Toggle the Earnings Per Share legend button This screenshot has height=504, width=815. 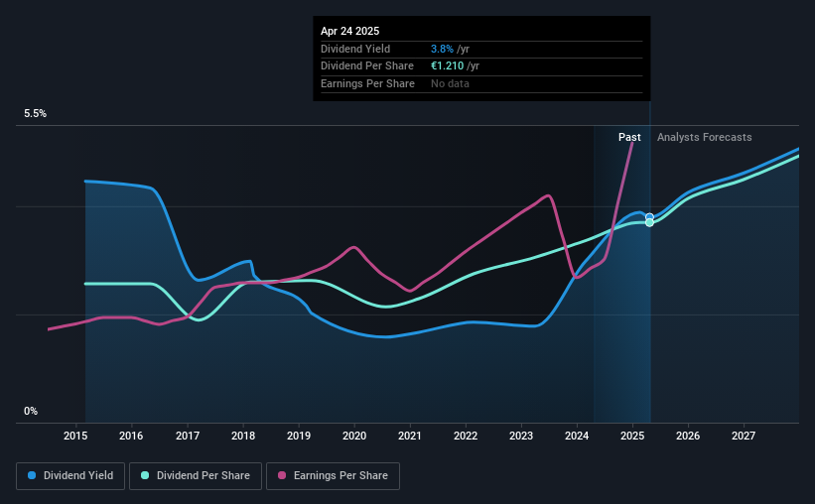coord(333,476)
